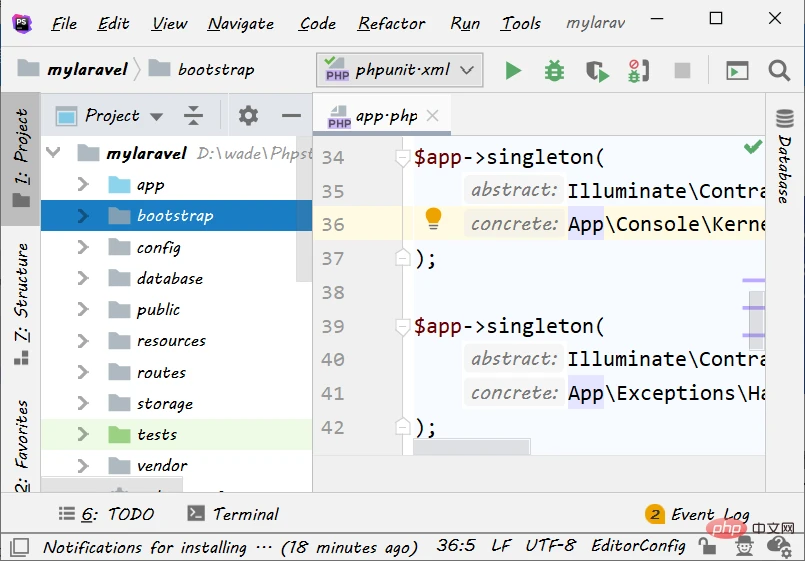Expand the config folder in tree

coord(84,247)
